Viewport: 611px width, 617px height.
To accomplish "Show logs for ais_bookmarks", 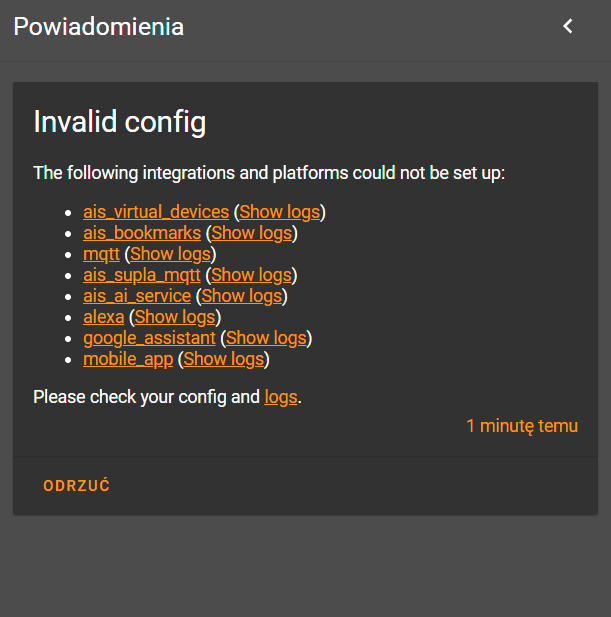I will [x=252, y=233].
